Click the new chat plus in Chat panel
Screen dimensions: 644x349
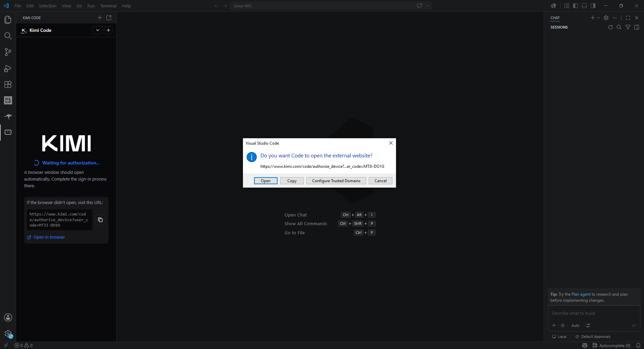[x=592, y=18]
